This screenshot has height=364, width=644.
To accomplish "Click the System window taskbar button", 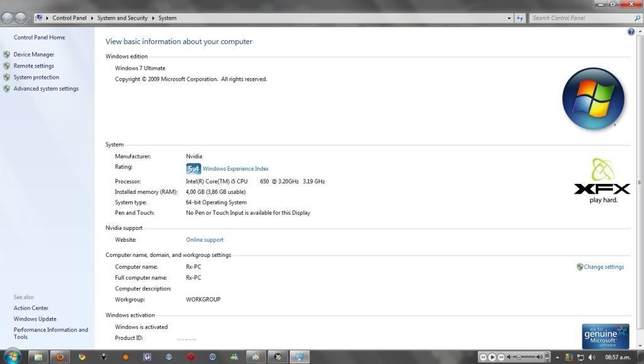I will [x=300, y=357].
